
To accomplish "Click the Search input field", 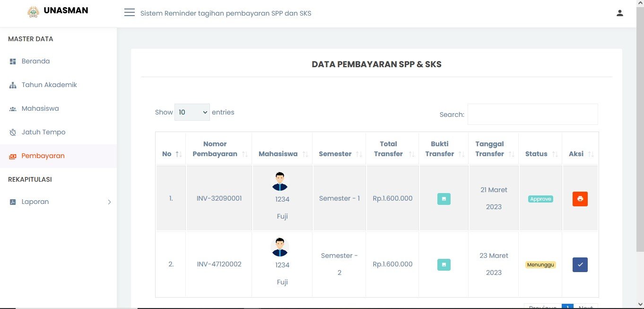I will point(532,115).
